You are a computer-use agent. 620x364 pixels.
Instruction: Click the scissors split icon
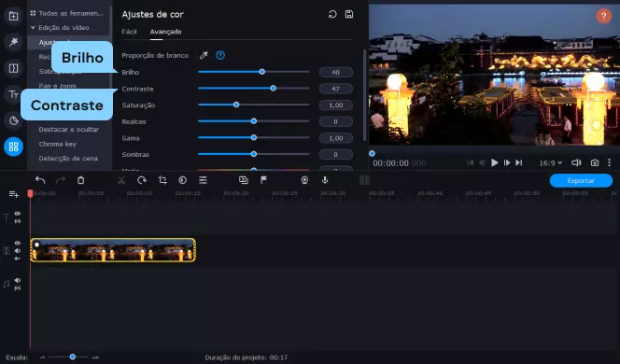pos(121,180)
